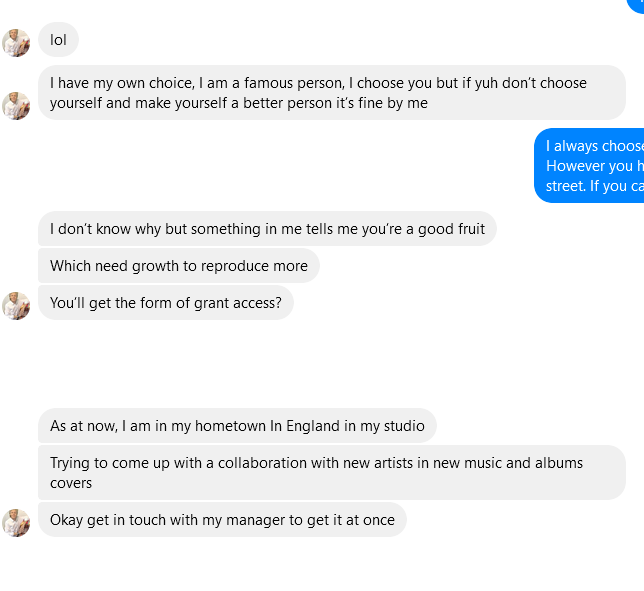
Task: Select the "Okay get in touch with my manager" bubble
Action: [x=222, y=520]
